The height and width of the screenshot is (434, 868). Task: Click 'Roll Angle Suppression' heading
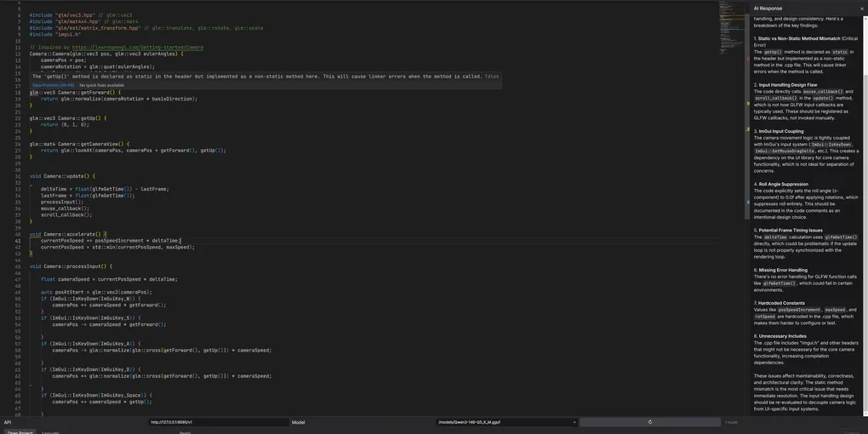(x=783, y=184)
